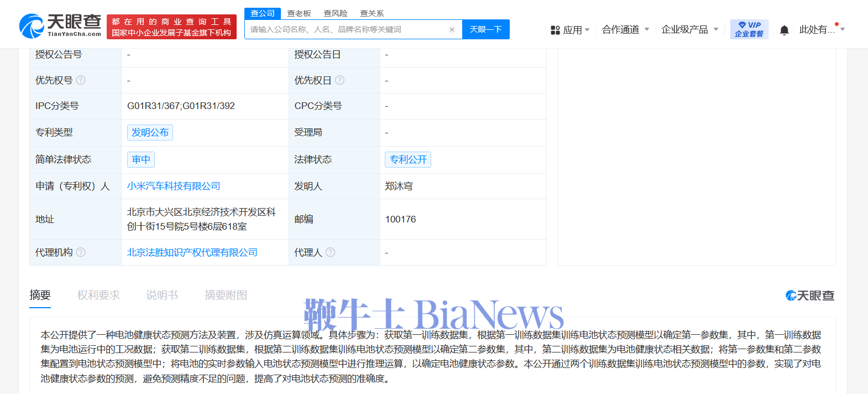Click the 简单法律状态 label
The image size is (868, 394).
coord(64,160)
